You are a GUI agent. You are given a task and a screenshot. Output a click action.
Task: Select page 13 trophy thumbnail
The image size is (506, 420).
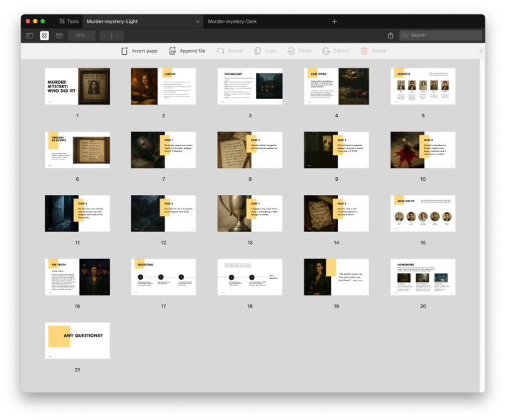[249, 214]
